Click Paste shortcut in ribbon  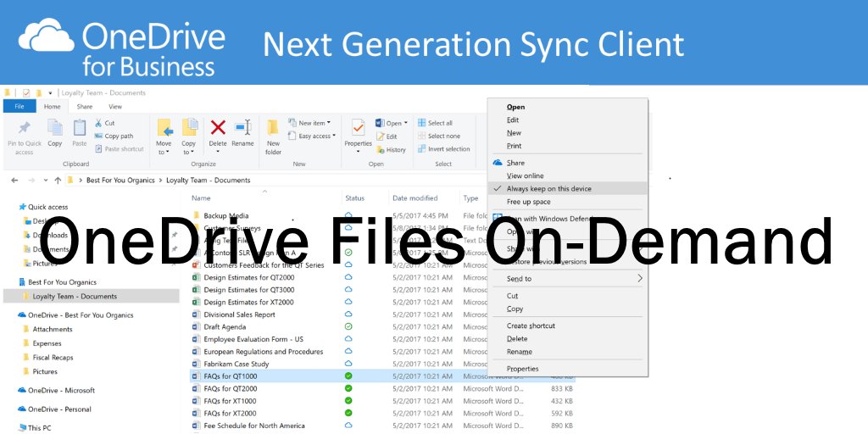pos(119,149)
